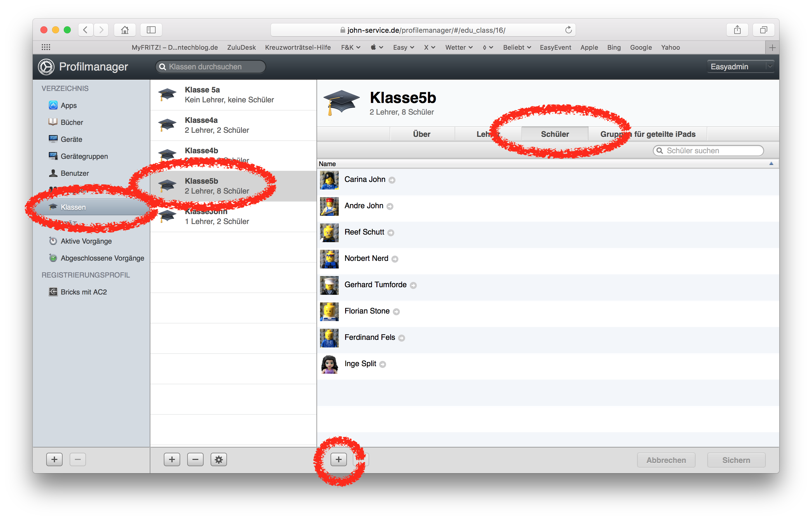Open Apps in the Verzeichnis sidebar
Screen dimensions: 812x520
point(68,105)
